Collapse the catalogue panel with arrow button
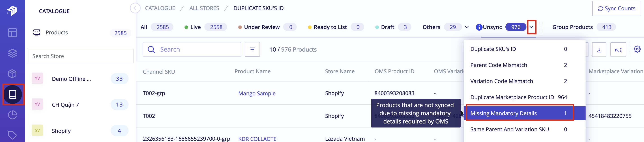 click(x=135, y=8)
